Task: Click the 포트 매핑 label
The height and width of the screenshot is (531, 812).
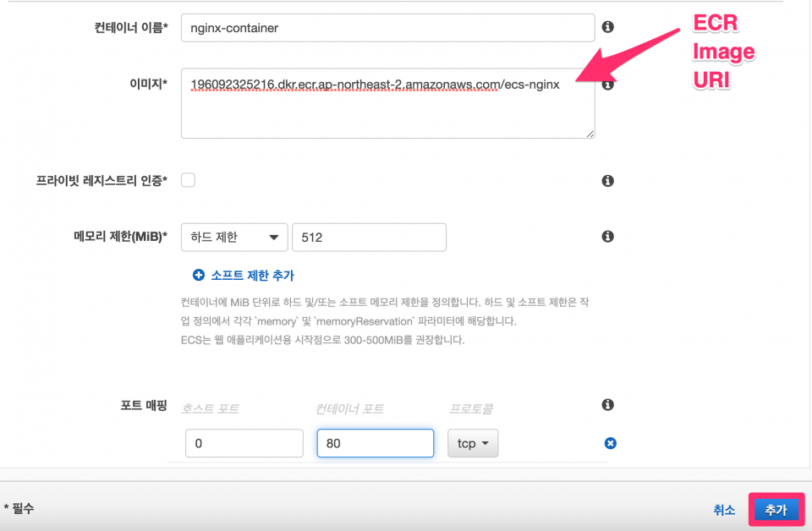Action: (x=144, y=405)
